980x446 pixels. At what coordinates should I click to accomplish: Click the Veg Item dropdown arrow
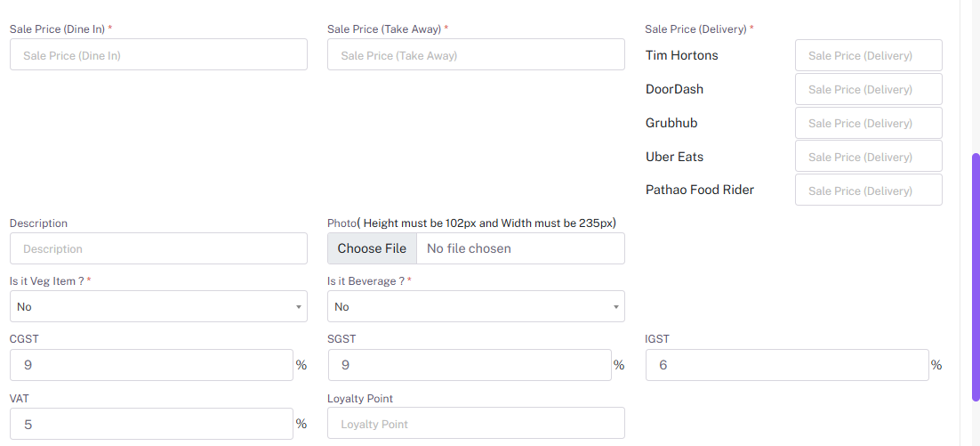tap(298, 307)
